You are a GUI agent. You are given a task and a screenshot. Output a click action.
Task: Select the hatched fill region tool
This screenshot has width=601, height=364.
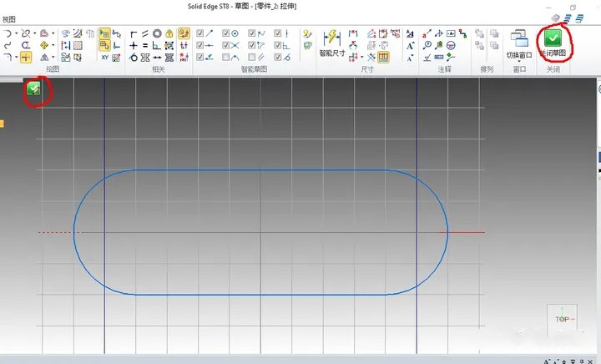[78, 46]
